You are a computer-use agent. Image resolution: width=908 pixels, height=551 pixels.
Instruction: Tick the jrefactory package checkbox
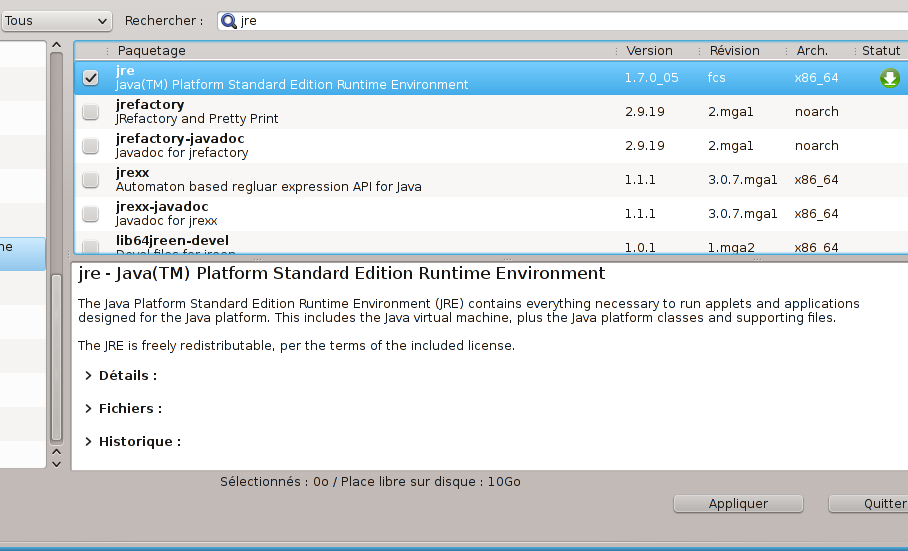[x=90, y=112]
